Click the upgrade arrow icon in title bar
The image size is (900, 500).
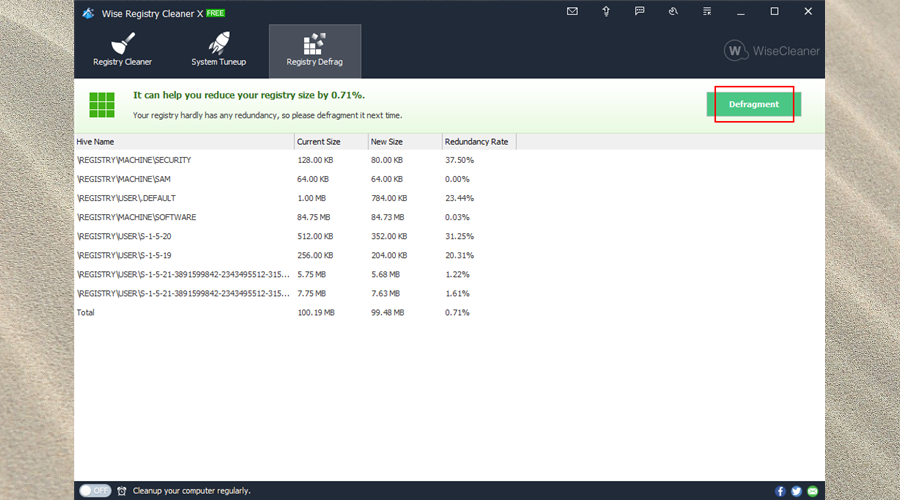pyautogui.click(x=606, y=11)
